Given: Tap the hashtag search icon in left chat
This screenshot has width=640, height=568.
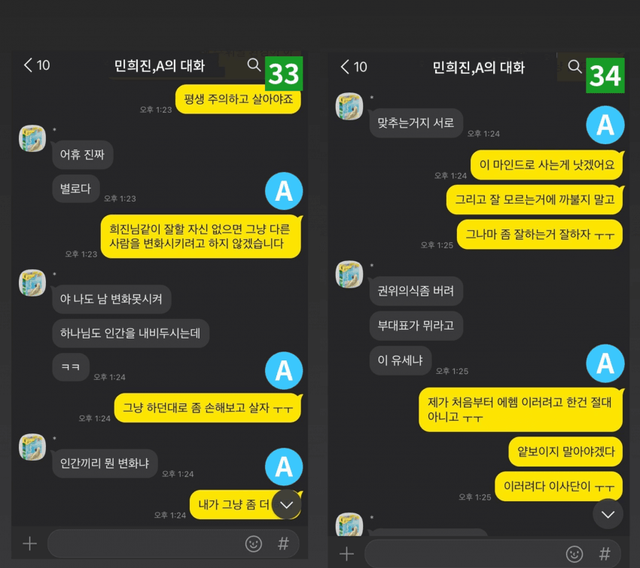Looking at the screenshot, I should pos(283,544).
